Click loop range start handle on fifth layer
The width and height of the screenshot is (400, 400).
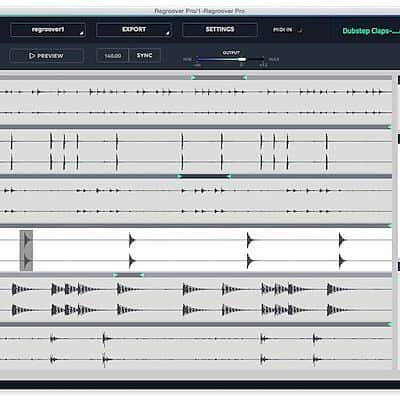[x=115, y=275]
